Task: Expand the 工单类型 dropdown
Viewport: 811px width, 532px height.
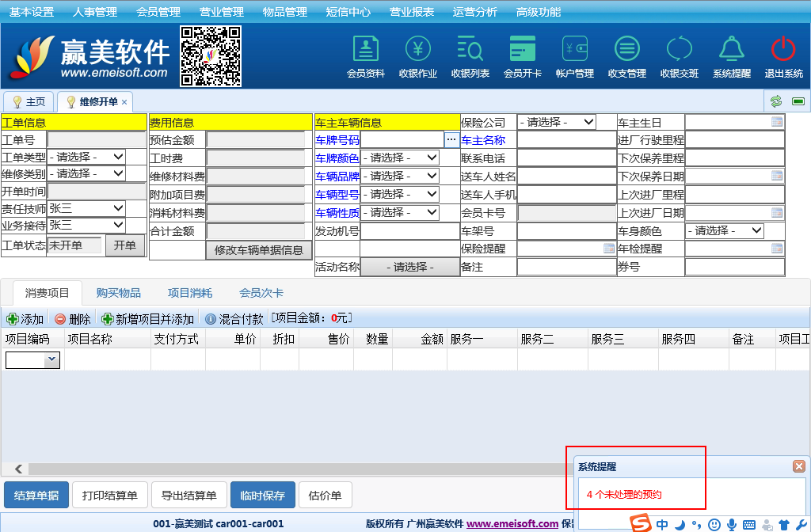Action: (x=86, y=157)
